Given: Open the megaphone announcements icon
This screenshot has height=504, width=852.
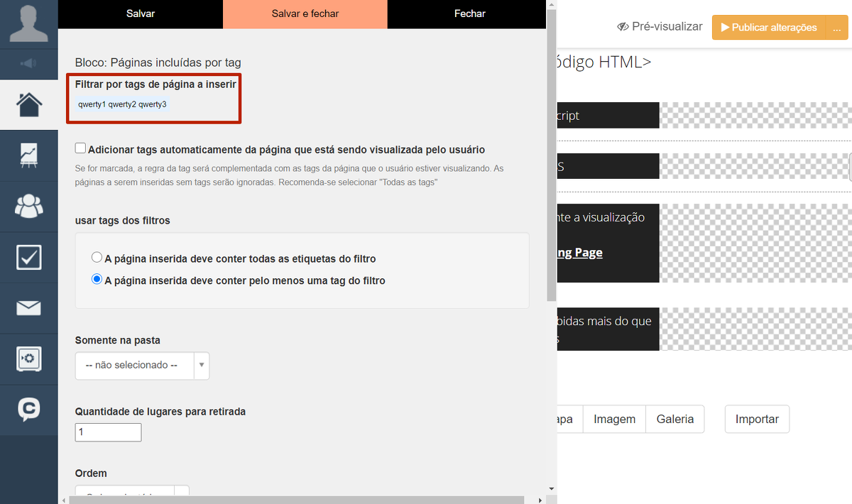Looking at the screenshot, I should click(28, 64).
